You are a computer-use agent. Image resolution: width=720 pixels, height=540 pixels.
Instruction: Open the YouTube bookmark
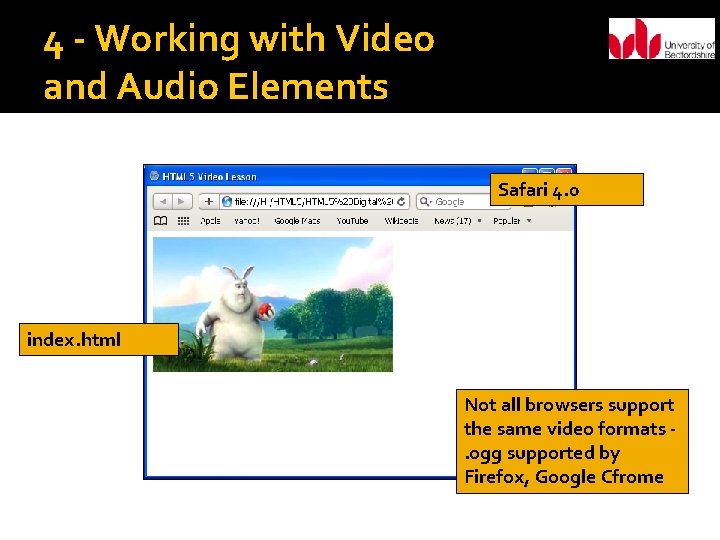(352, 221)
